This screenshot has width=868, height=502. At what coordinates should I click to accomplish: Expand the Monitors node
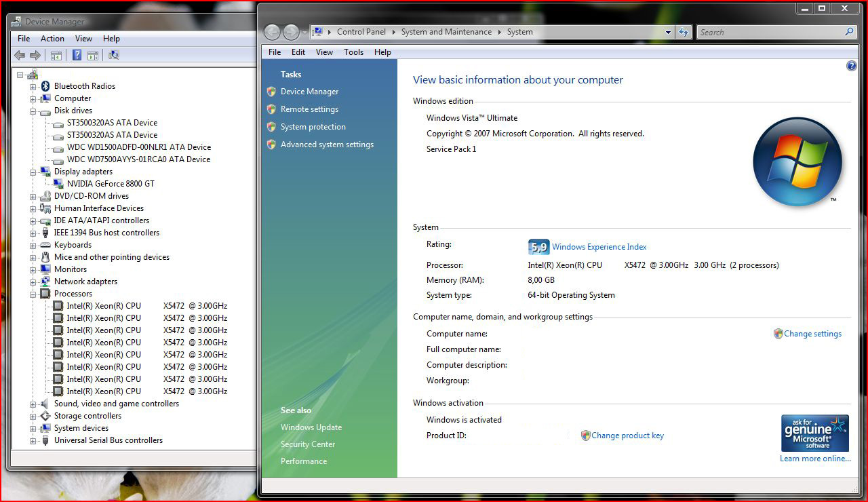[x=33, y=269]
